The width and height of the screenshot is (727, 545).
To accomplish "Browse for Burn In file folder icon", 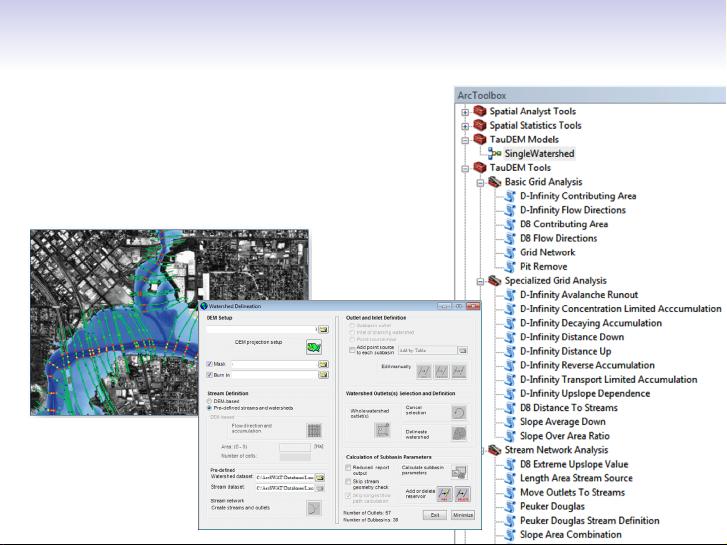I will (323, 374).
